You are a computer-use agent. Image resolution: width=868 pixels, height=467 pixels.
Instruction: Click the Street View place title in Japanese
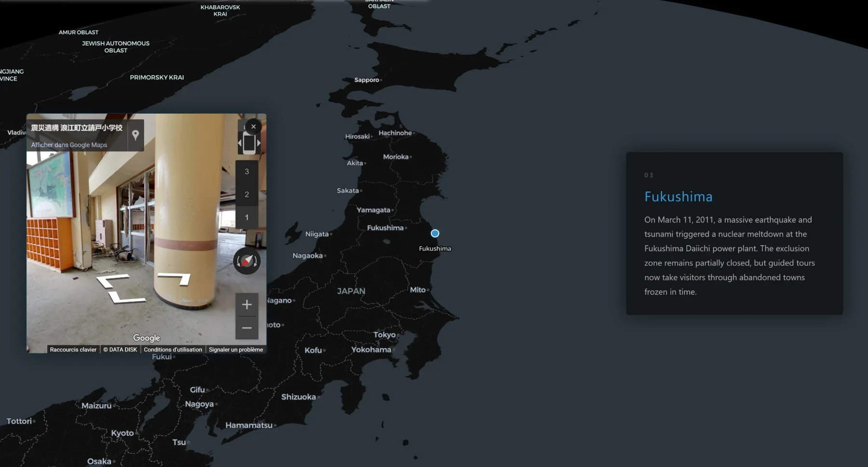(77, 128)
